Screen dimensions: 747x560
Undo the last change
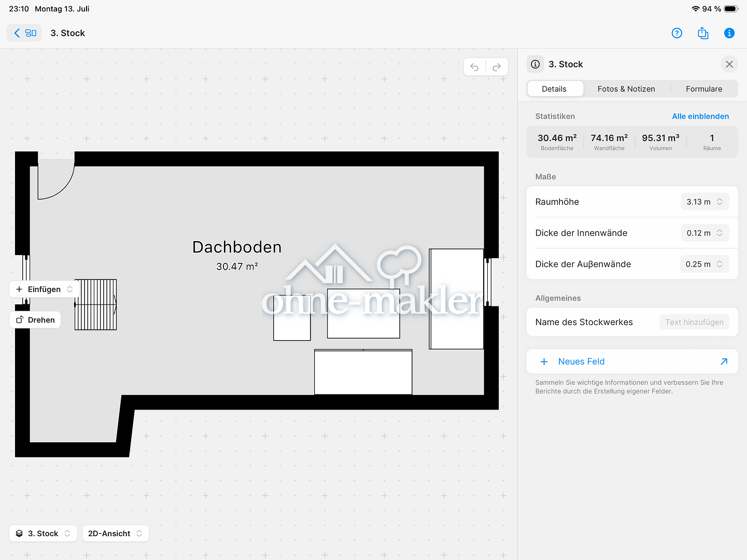click(x=474, y=67)
